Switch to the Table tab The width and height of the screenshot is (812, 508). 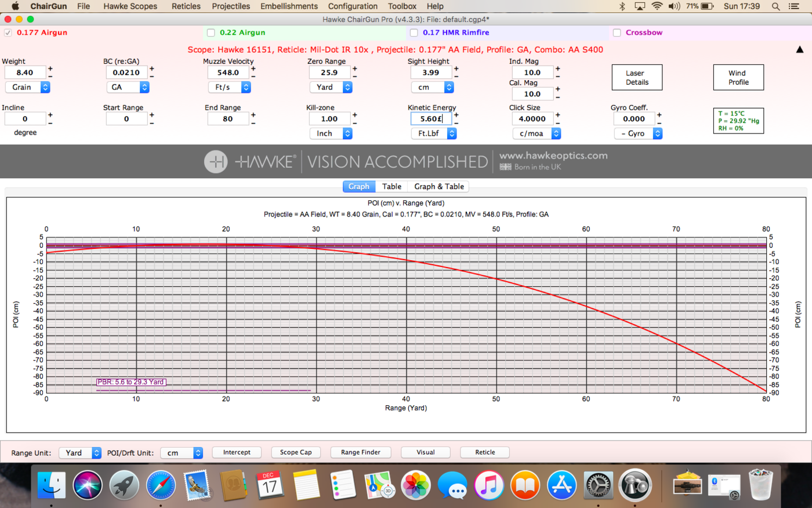391,186
